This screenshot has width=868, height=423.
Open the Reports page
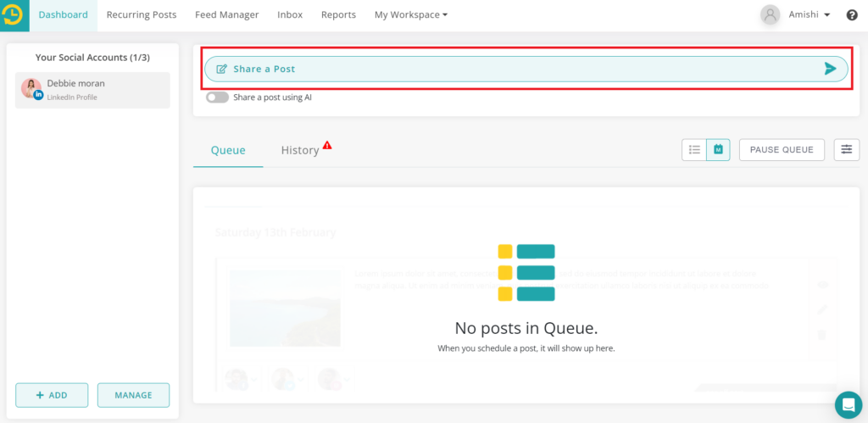(x=338, y=15)
